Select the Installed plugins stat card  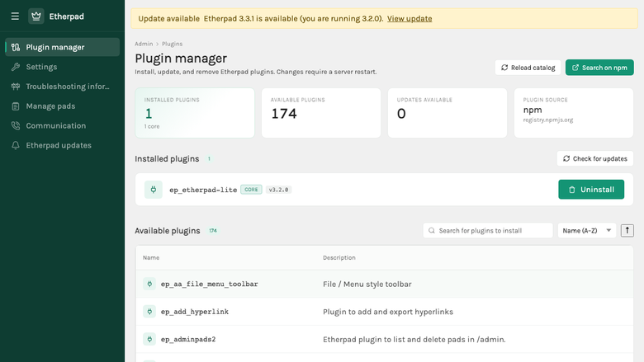point(195,113)
